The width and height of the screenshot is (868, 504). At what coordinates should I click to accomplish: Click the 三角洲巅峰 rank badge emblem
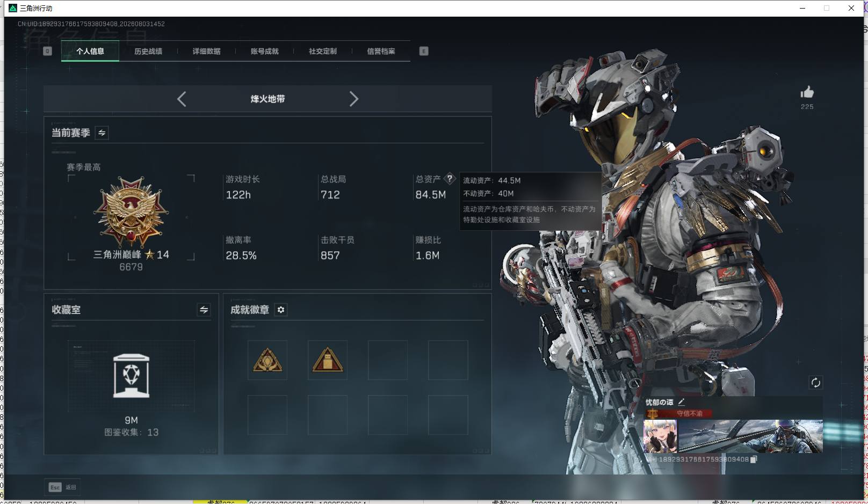pyautogui.click(x=131, y=213)
